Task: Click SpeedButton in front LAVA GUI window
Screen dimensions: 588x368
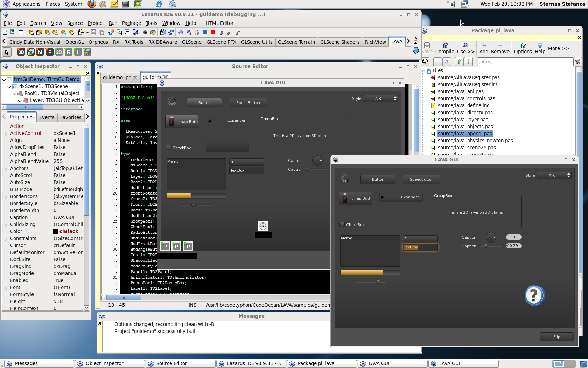Action: click(422, 179)
